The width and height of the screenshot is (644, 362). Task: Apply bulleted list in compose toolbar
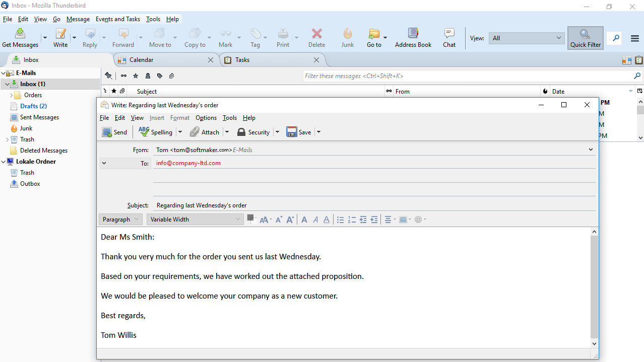341,220
